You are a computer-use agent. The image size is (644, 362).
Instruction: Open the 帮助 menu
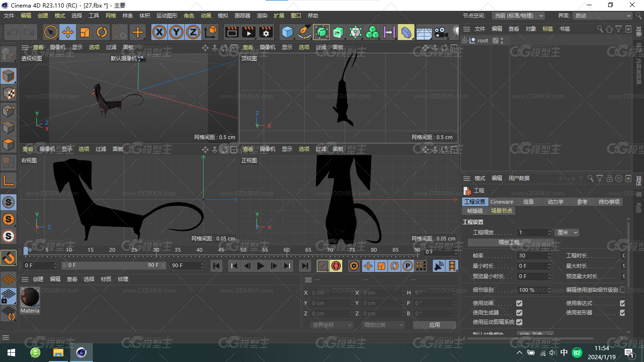tap(313, 16)
